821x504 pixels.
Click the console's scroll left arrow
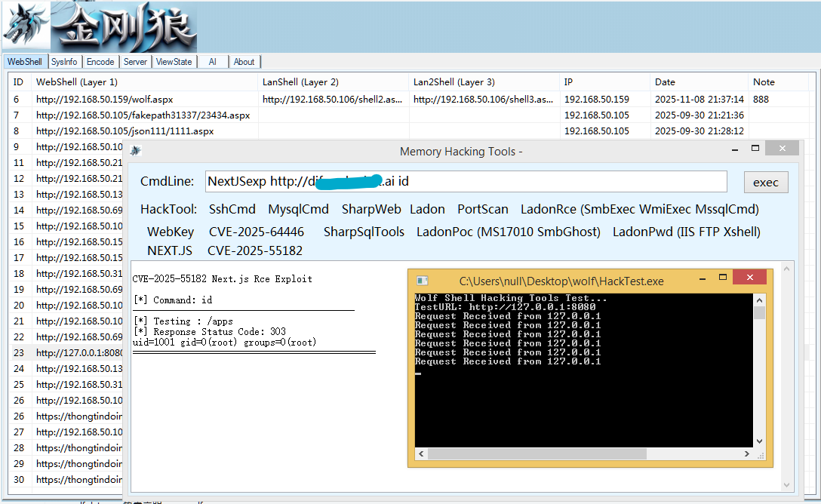[x=421, y=453]
